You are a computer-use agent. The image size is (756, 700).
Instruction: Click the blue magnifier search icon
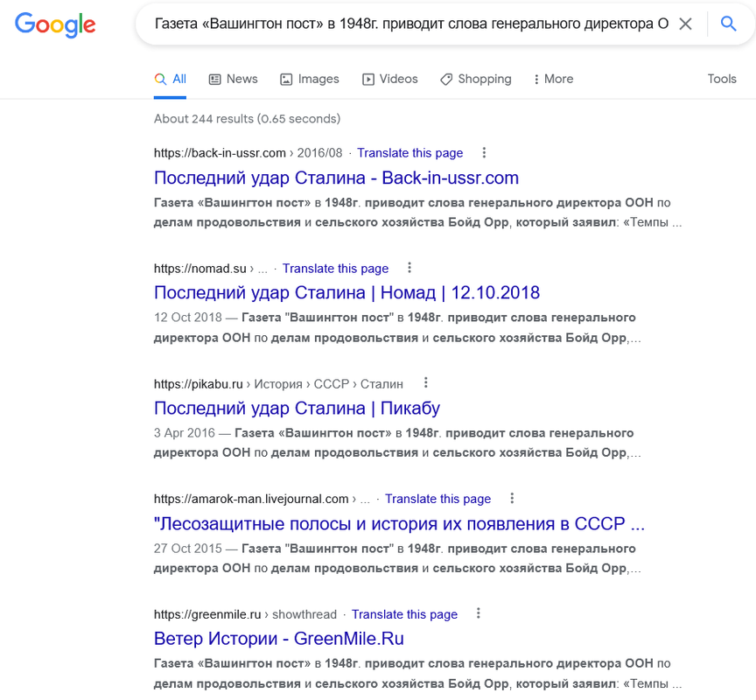tap(728, 23)
